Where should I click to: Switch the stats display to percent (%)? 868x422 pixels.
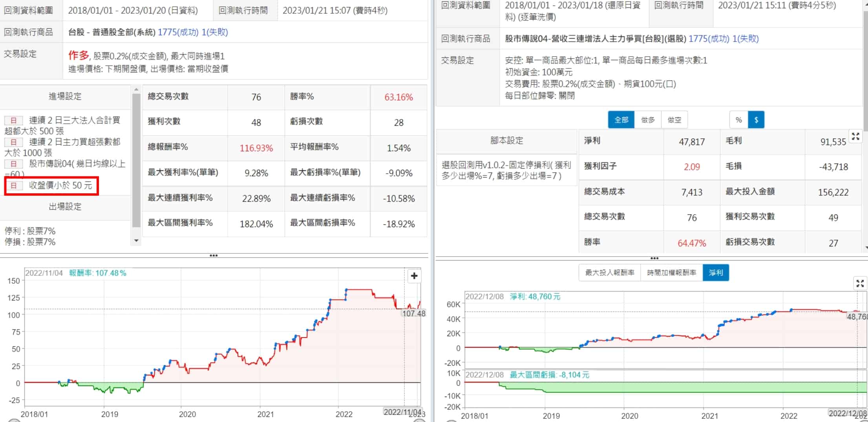coord(738,120)
